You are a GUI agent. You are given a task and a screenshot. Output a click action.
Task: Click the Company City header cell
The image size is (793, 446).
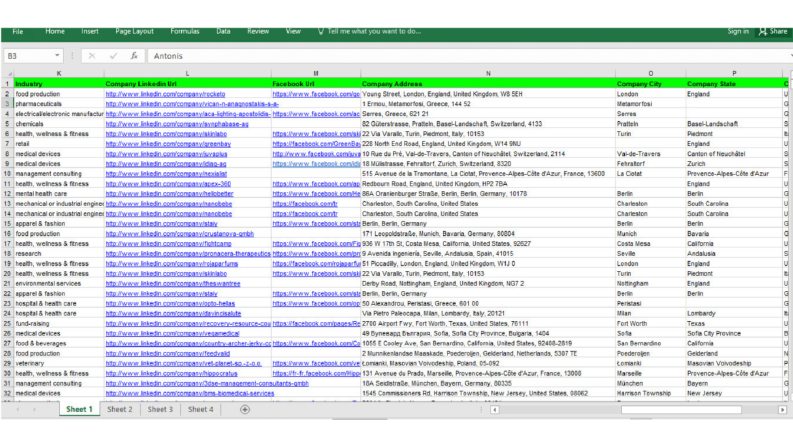pyautogui.click(x=651, y=84)
